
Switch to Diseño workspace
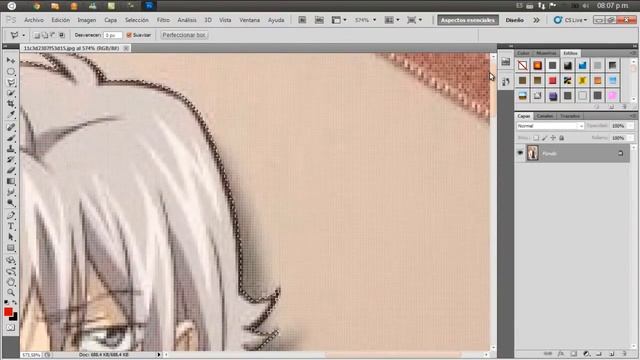coord(515,20)
